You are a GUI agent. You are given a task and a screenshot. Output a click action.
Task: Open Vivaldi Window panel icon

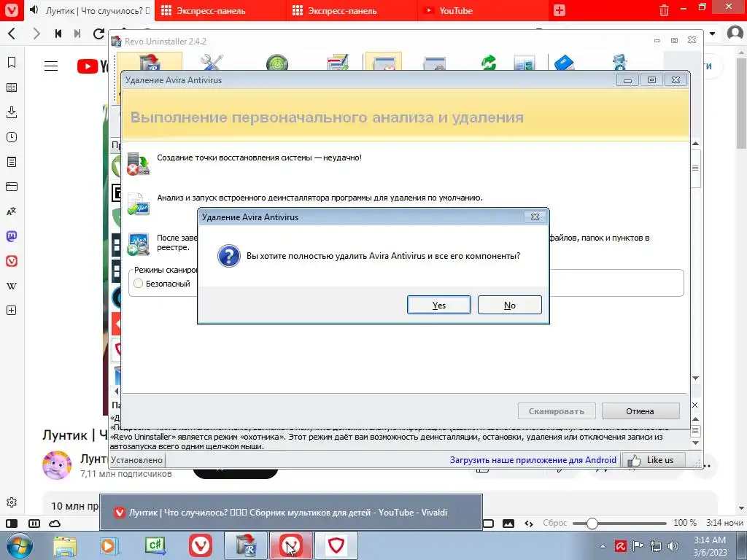[x=12, y=187]
